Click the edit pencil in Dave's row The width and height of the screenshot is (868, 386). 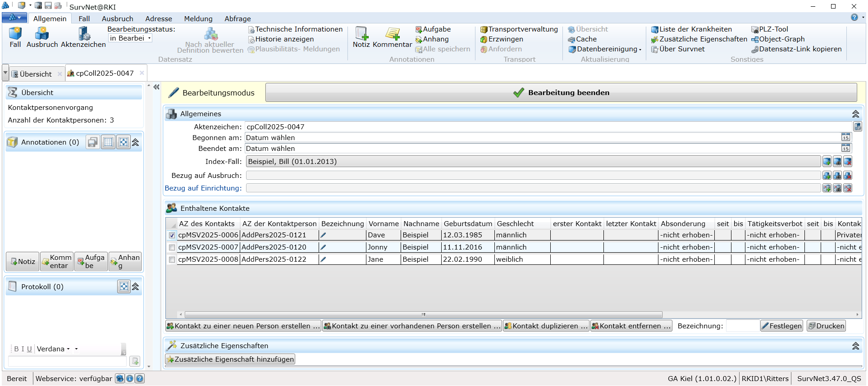323,235
